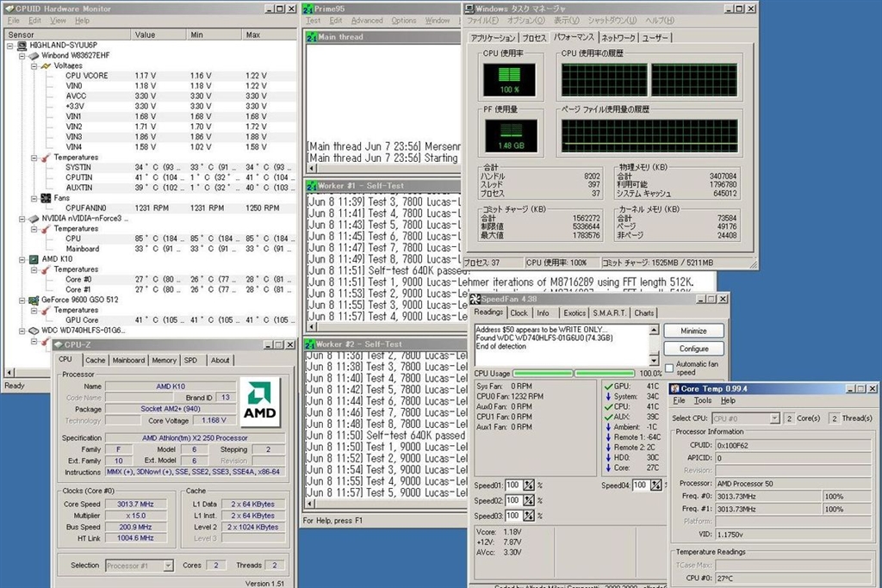882x588 pixels.
Task: Click the SpeedFan fan icon in title bar
Action: (x=475, y=298)
